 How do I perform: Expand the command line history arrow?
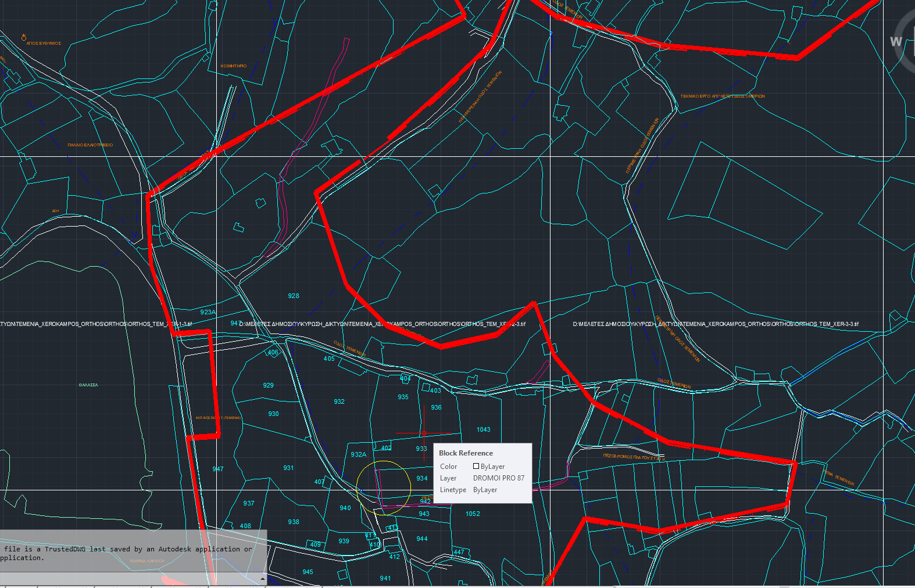coord(263,579)
